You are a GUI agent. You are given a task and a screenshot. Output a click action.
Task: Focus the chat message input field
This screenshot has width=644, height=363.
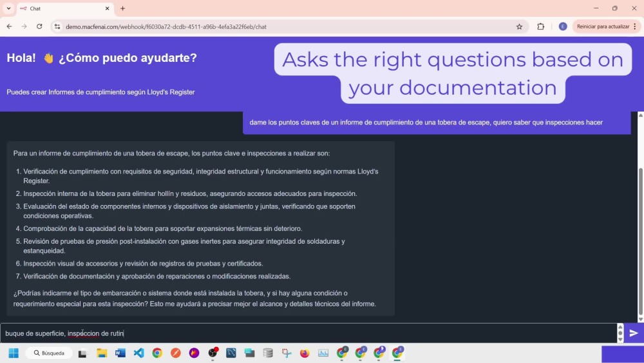pos(308,333)
